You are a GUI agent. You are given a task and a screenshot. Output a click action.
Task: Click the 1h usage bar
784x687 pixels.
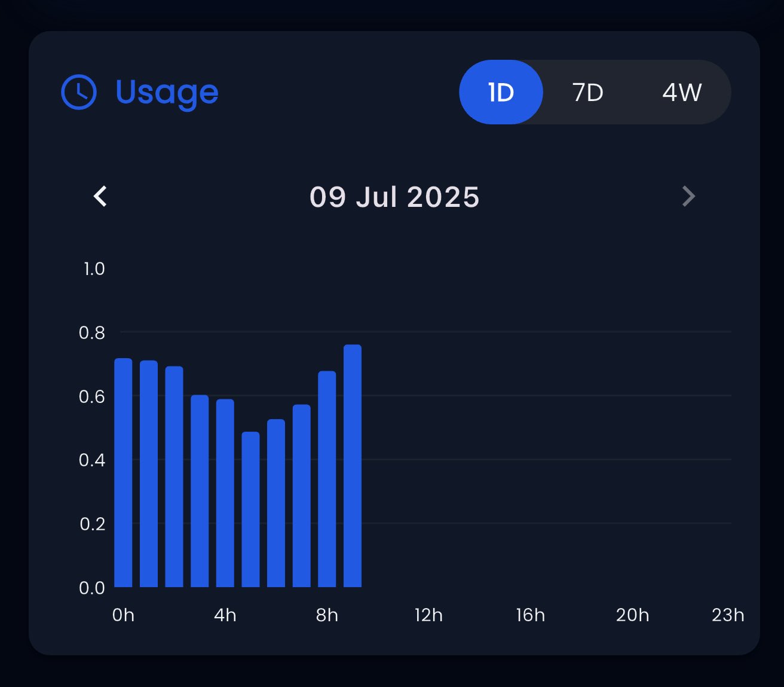(149, 474)
